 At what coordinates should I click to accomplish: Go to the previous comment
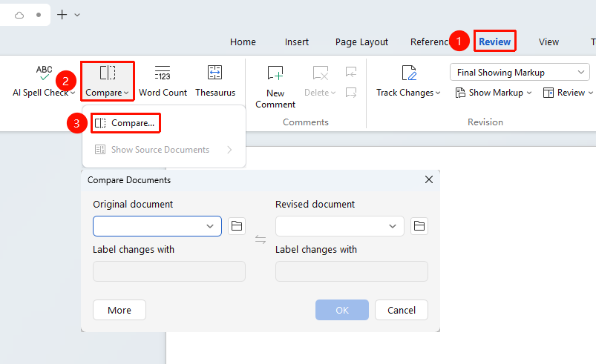(351, 72)
